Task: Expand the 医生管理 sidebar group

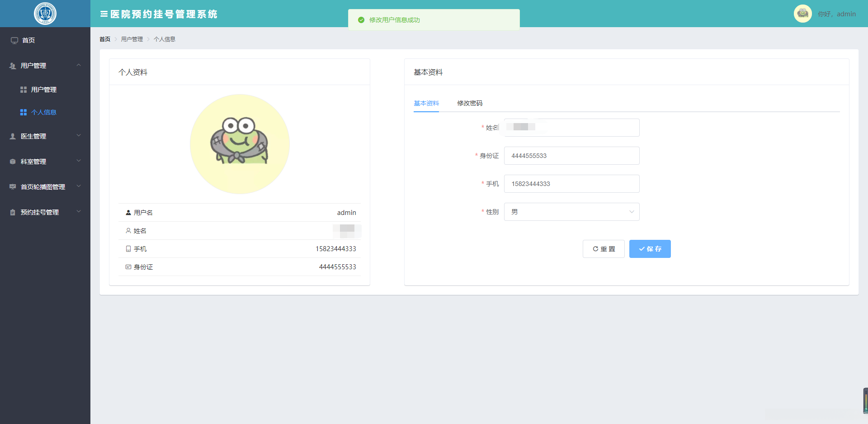Action: [x=79, y=136]
